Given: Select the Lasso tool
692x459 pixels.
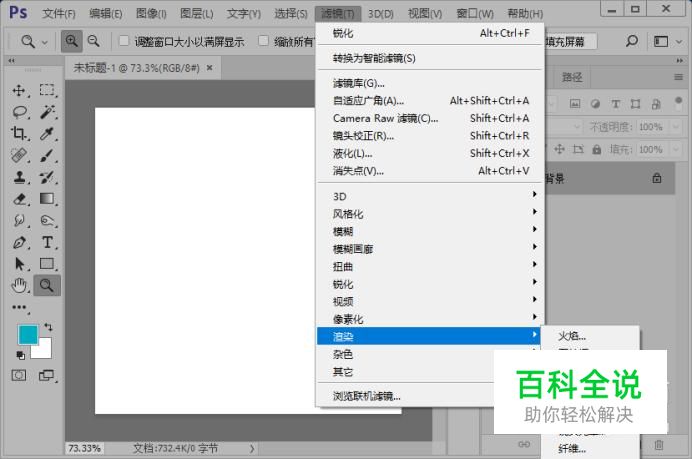Looking at the screenshot, I should click(x=19, y=112).
